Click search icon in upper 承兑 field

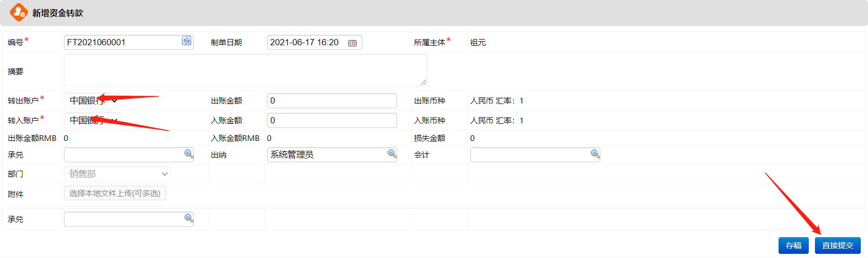189,154
